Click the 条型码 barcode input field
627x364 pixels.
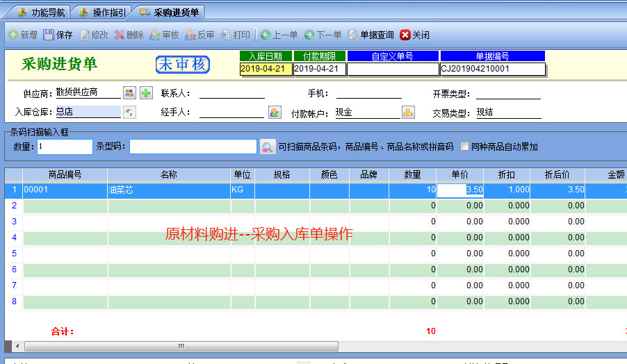[x=193, y=147]
